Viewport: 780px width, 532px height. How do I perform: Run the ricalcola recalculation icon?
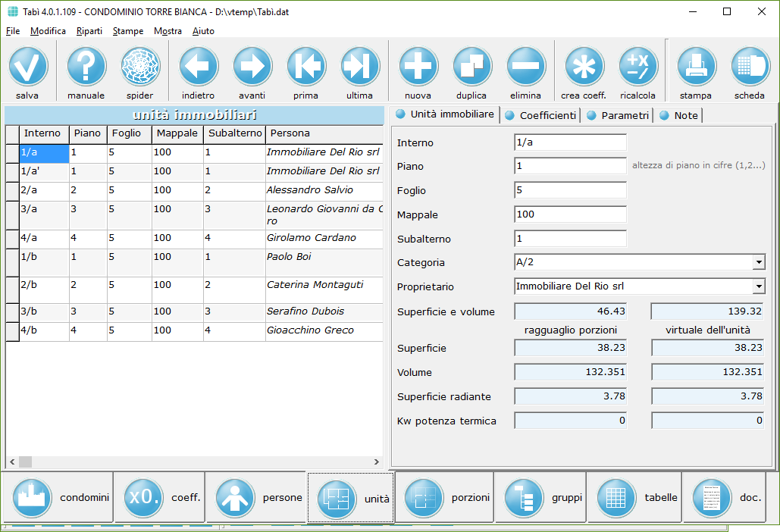pyautogui.click(x=638, y=67)
